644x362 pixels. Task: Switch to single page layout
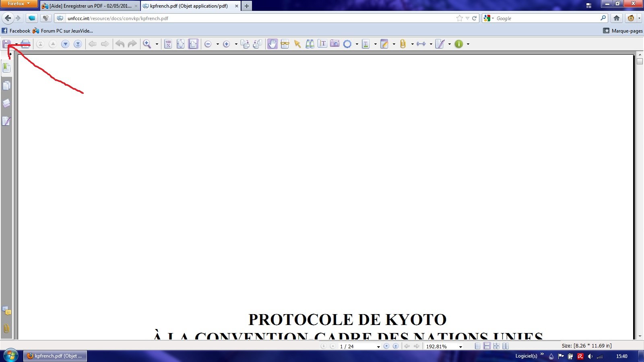[477, 346]
